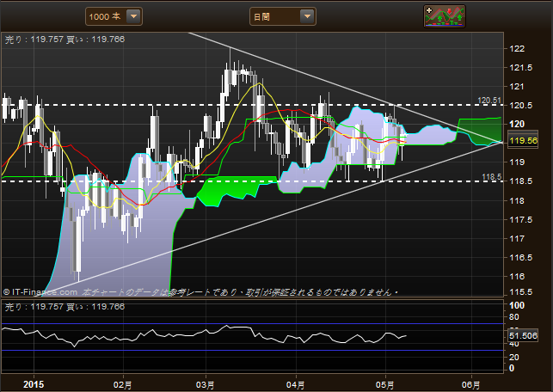Click the 2015 date axis label
Screen dimensions: 553x392
(34, 384)
